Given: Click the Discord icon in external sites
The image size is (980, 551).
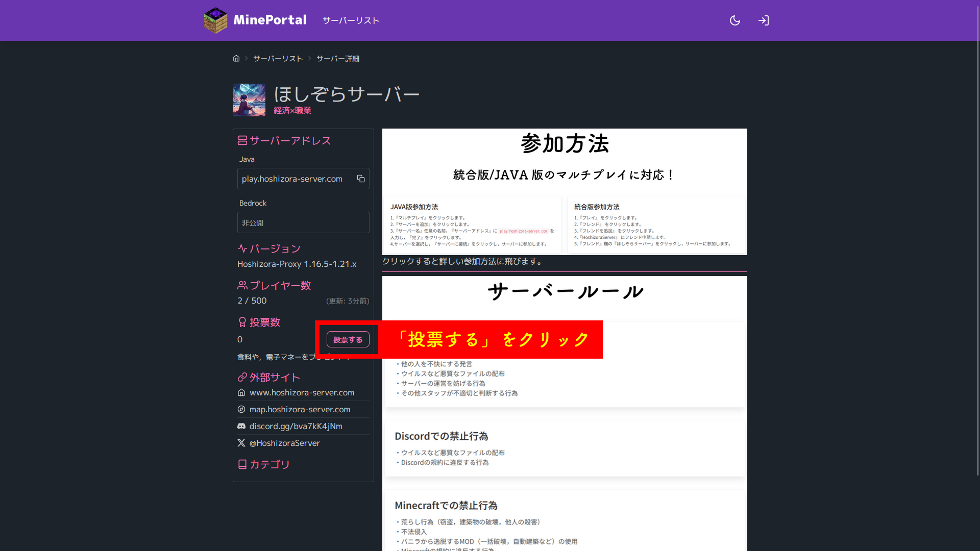Looking at the screenshot, I should pyautogui.click(x=241, y=426).
